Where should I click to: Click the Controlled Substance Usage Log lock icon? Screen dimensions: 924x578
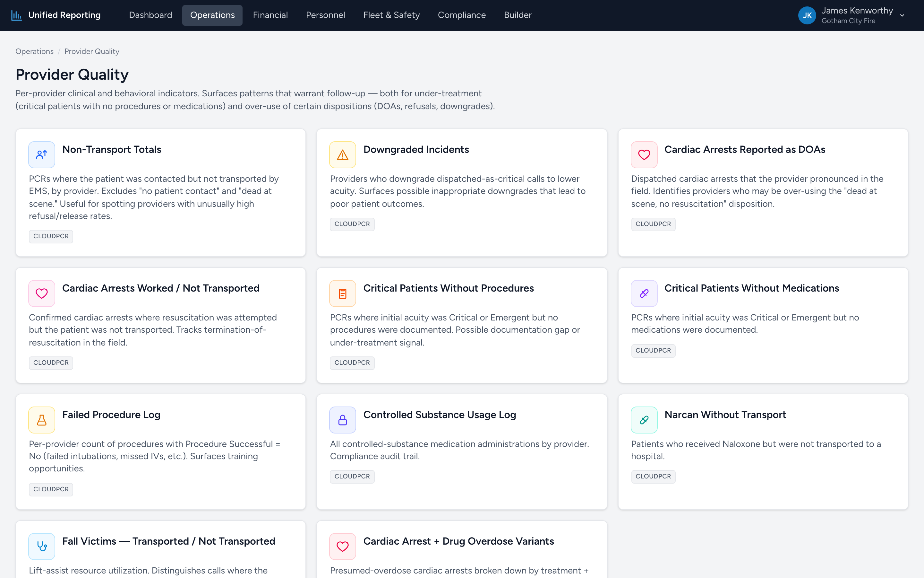(x=343, y=420)
